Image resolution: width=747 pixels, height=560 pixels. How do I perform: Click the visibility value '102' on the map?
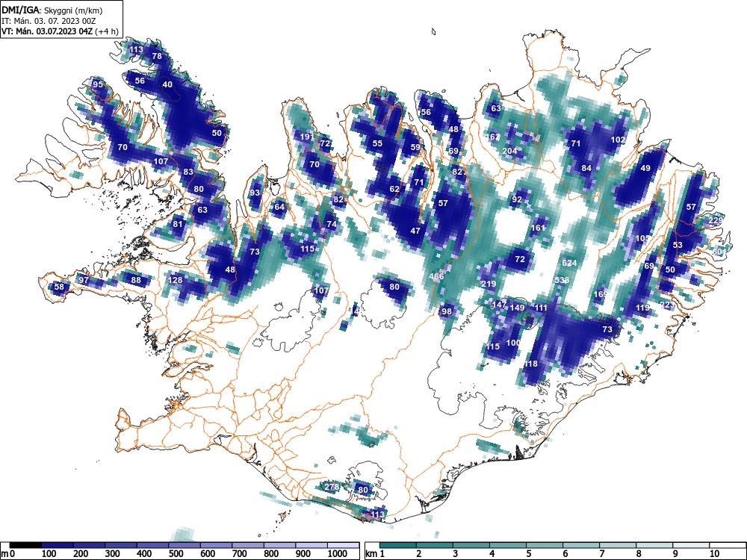click(619, 140)
